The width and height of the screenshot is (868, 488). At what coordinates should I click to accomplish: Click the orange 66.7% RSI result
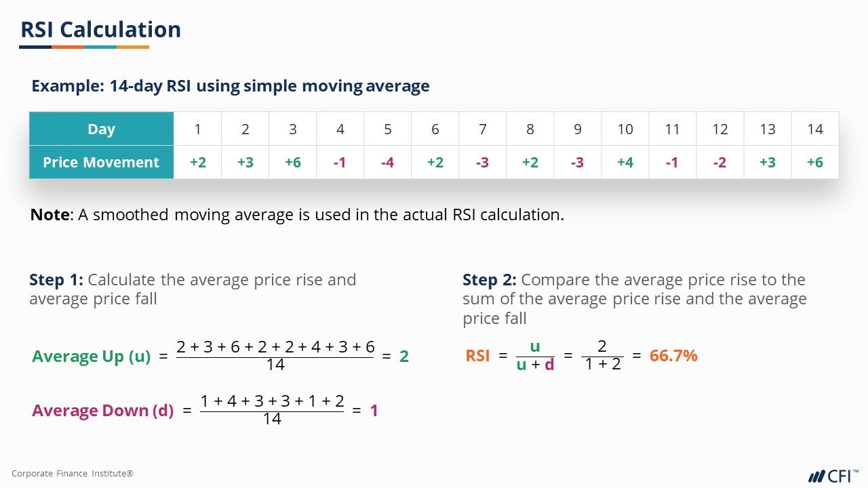(x=673, y=356)
